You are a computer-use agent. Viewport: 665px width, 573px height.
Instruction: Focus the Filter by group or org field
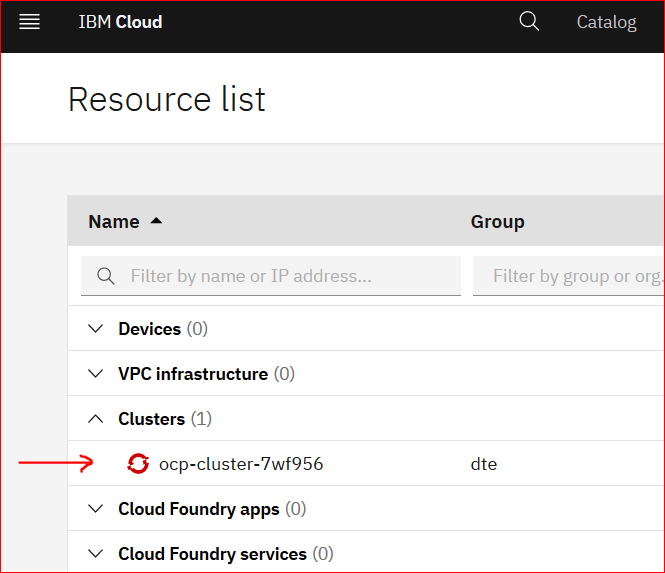(569, 276)
